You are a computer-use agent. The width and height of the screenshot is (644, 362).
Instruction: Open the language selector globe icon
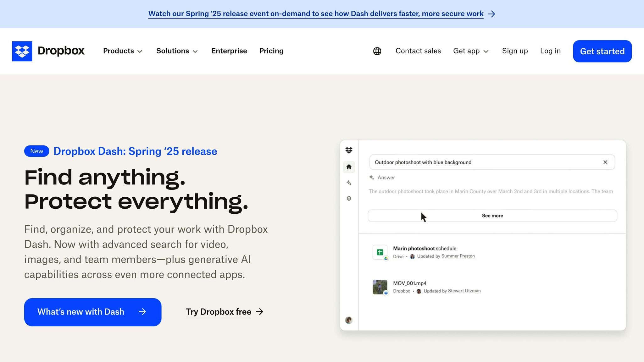tap(377, 51)
